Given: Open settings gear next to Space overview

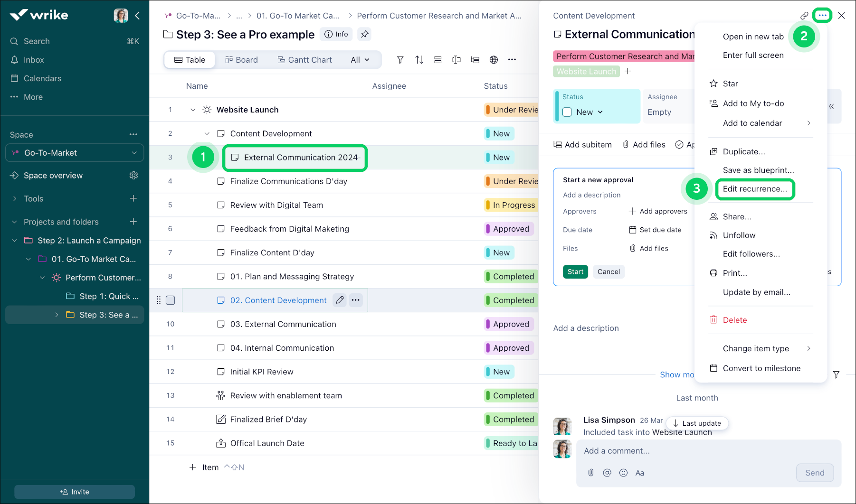Looking at the screenshot, I should point(133,176).
